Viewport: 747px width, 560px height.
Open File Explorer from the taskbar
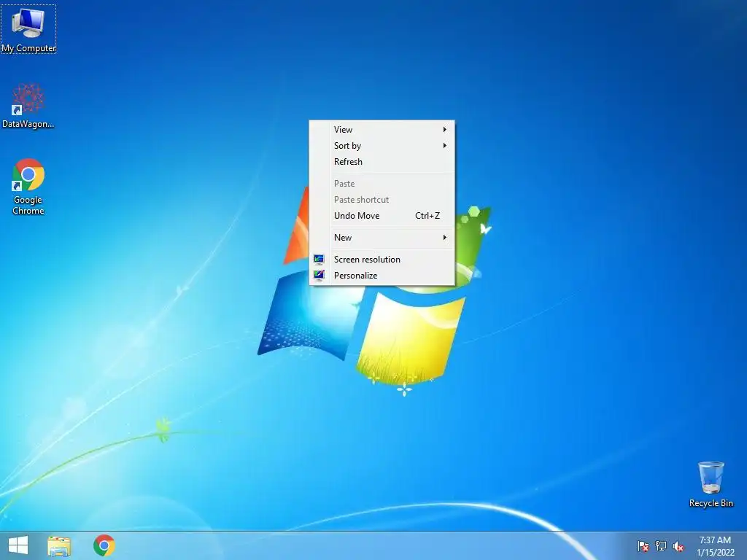click(59, 545)
